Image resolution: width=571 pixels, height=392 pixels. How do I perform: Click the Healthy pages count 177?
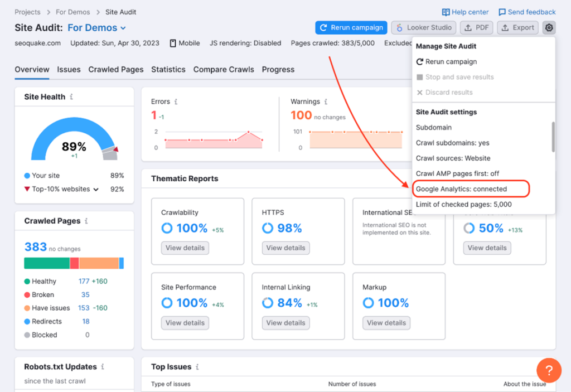point(84,281)
